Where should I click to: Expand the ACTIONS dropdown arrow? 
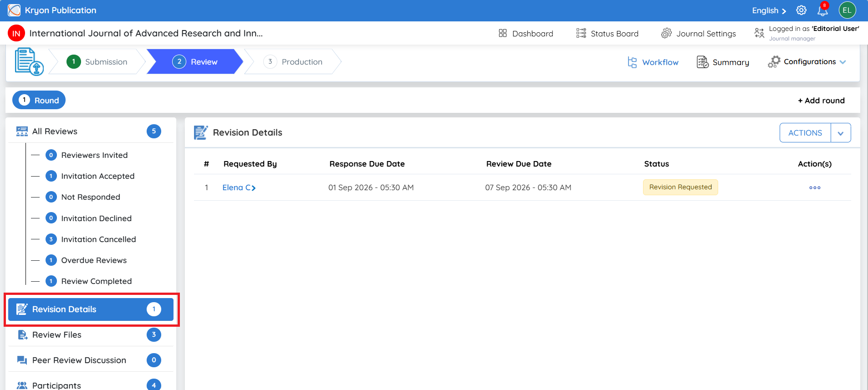pyautogui.click(x=841, y=133)
